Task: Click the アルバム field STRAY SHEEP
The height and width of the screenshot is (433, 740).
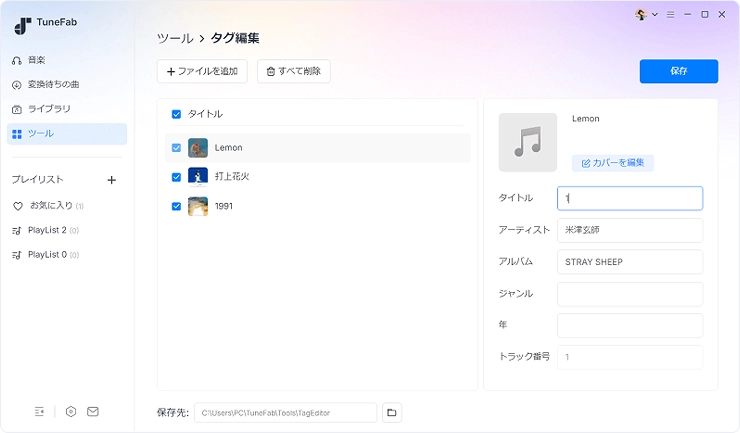Action: pyautogui.click(x=630, y=262)
